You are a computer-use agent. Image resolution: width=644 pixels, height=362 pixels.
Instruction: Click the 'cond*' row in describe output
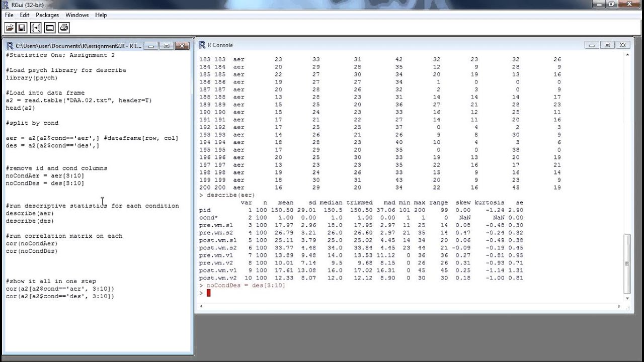[361, 218]
